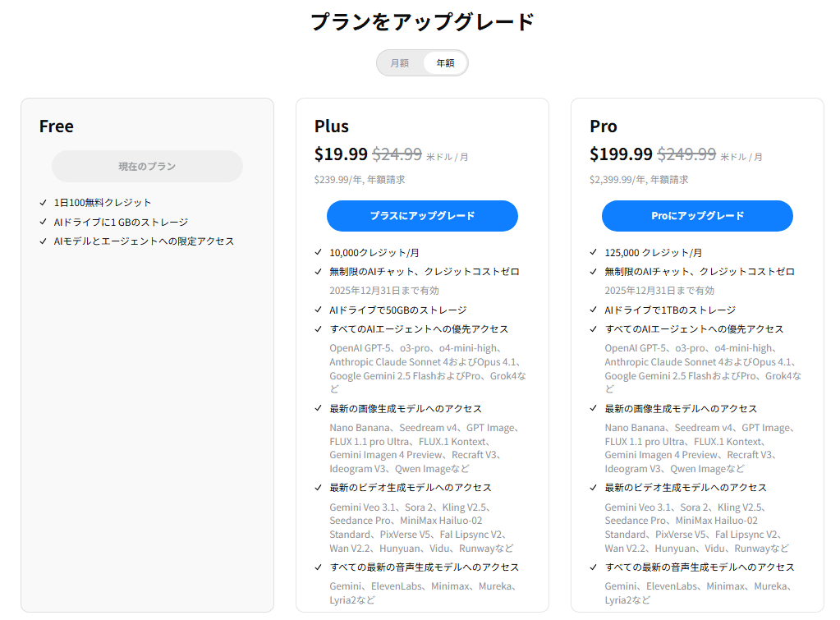
Task: Switch billing to 月額 (monthly)
Action: pos(400,63)
